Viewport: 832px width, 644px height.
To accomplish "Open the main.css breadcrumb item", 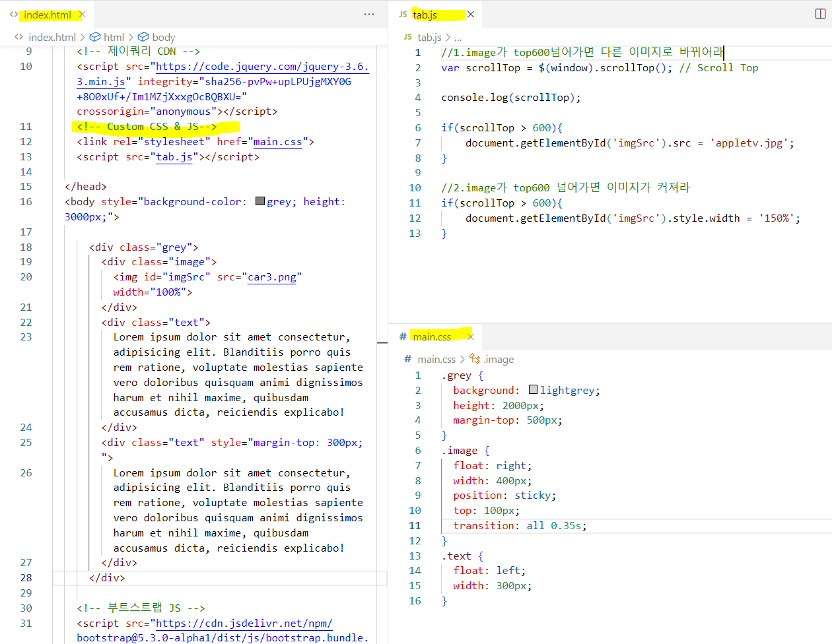I will click(436, 359).
